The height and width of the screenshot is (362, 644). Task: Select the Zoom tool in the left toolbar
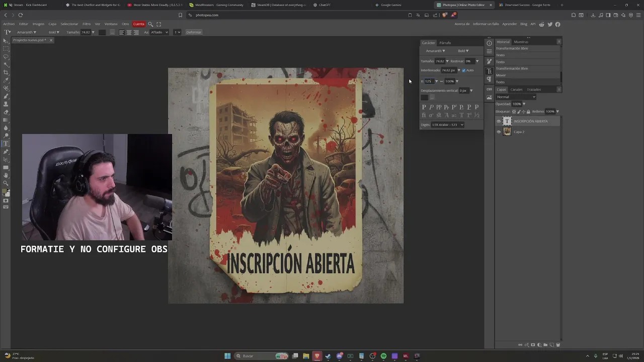click(6, 183)
